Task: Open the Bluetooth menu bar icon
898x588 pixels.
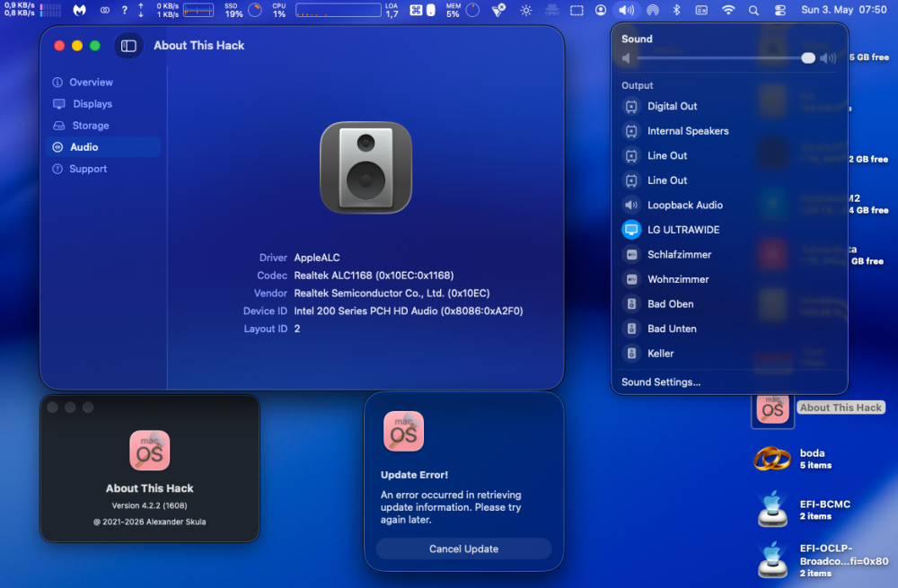Action: point(676,10)
